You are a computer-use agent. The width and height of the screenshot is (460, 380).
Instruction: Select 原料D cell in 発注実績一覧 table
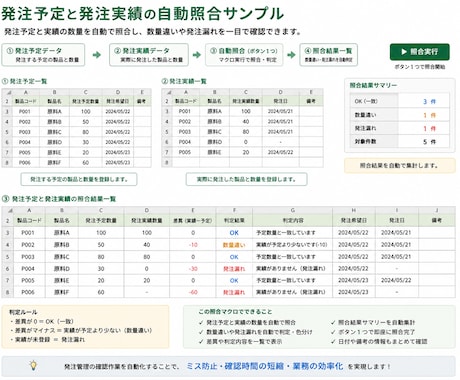point(214,142)
